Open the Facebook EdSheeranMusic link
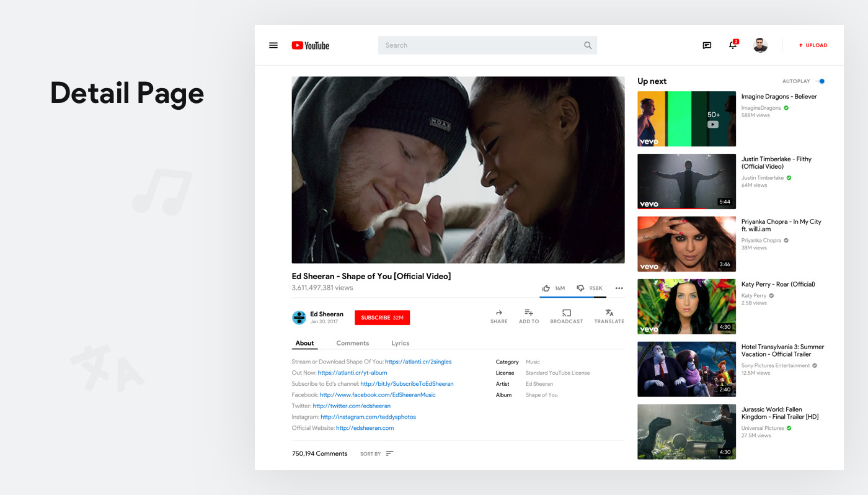 point(378,395)
